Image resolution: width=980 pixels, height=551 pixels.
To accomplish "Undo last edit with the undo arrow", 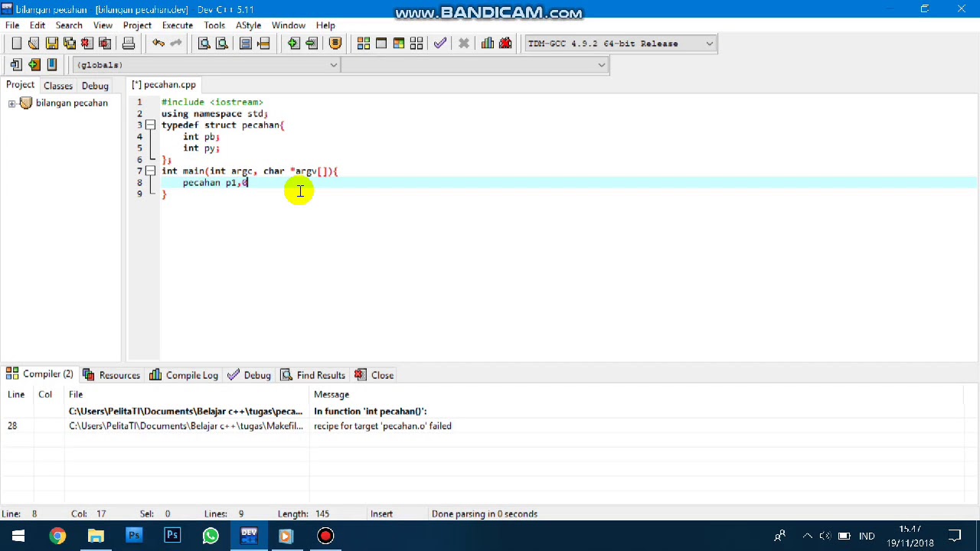I will tap(158, 44).
